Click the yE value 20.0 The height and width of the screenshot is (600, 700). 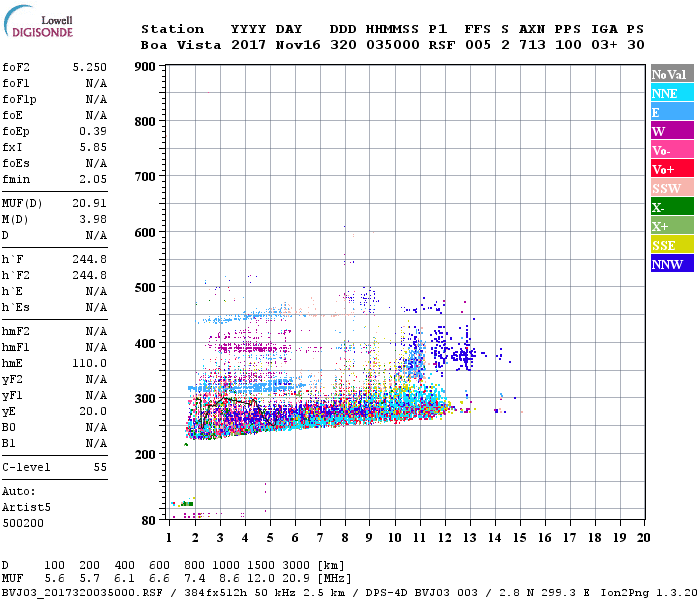[x=93, y=411]
